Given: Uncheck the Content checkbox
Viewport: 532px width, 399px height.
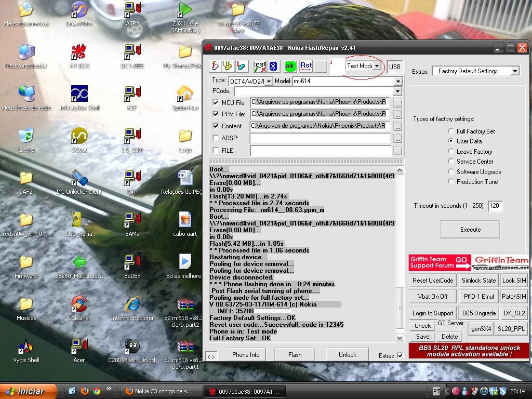Looking at the screenshot, I should pos(216,126).
